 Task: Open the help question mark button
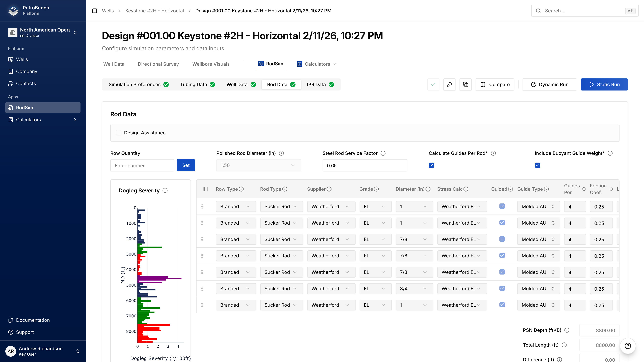tap(628, 346)
